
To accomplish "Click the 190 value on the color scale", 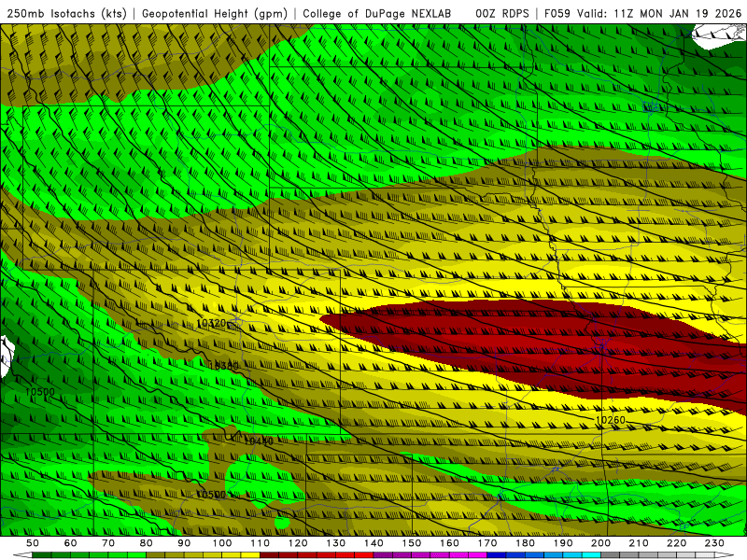I will (x=563, y=543).
